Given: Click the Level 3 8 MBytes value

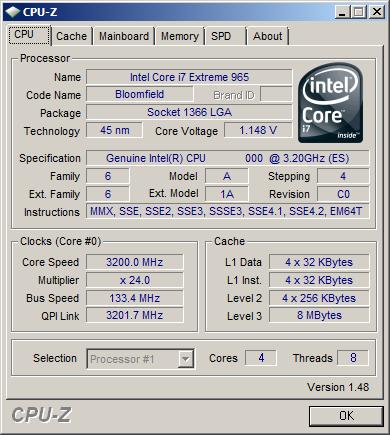Looking at the screenshot, I should [x=319, y=315].
